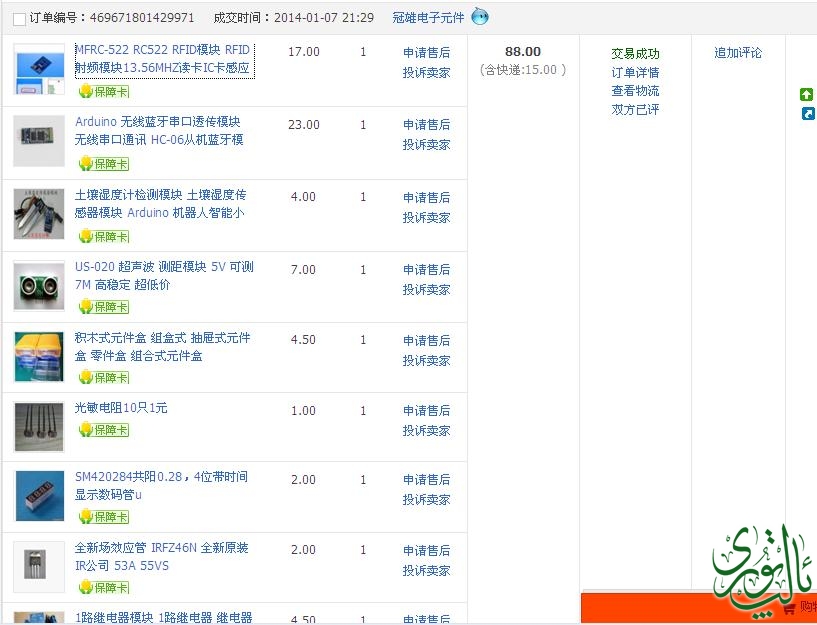Click 投诉卖家 for the 土壤湿度 sensor item
Image resolution: width=817 pixels, height=625 pixels.
coord(426,217)
